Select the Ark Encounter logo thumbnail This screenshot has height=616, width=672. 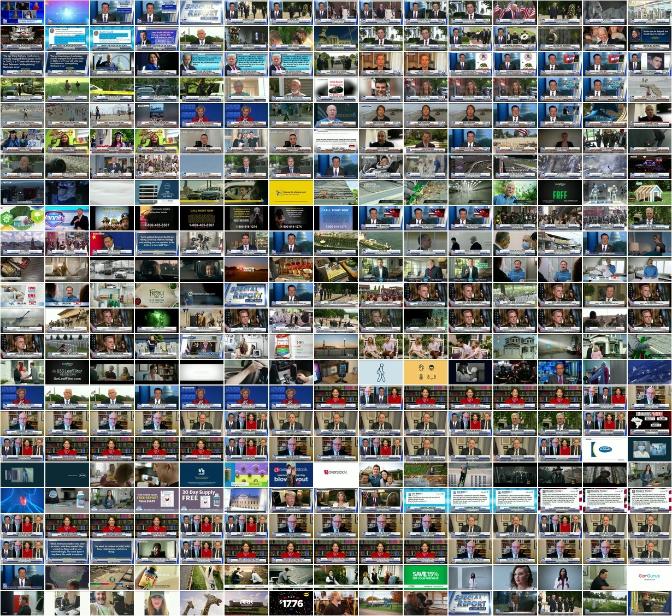(x=246, y=603)
